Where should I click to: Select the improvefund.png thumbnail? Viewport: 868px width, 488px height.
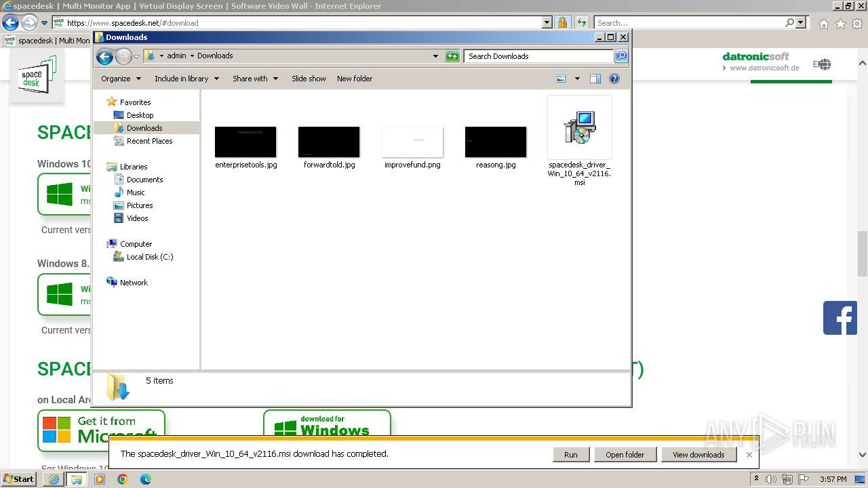coord(412,142)
